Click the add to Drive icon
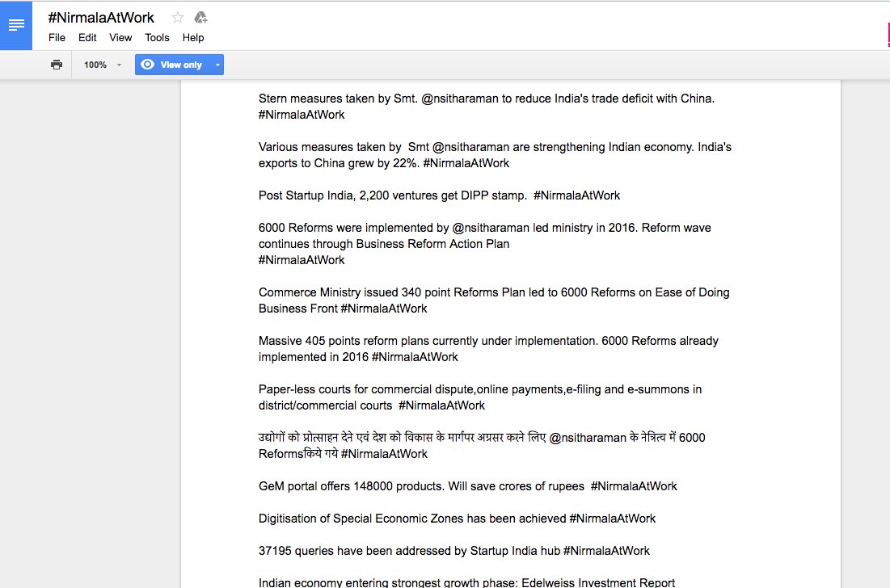 (x=201, y=18)
